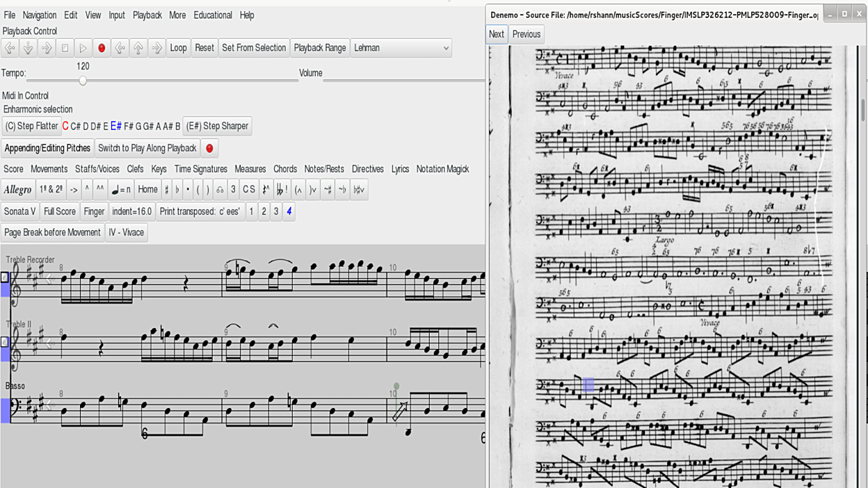868x488 pixels.
Task: Click the dot palette button
Action: point(188,189)
